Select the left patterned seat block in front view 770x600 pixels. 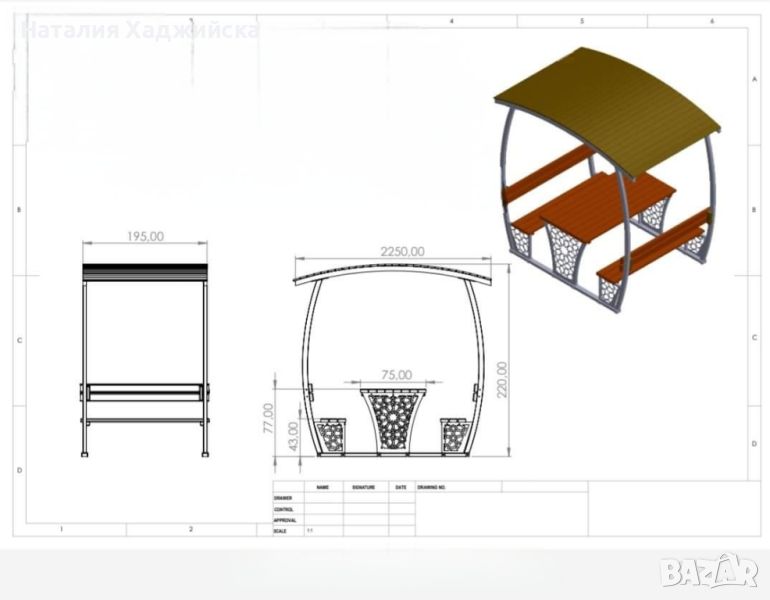point(330,435)
